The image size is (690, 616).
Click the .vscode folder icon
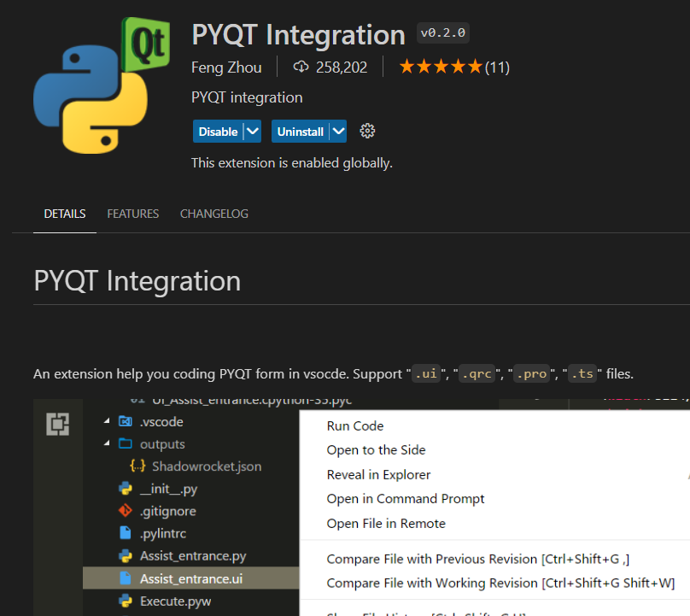126,421
